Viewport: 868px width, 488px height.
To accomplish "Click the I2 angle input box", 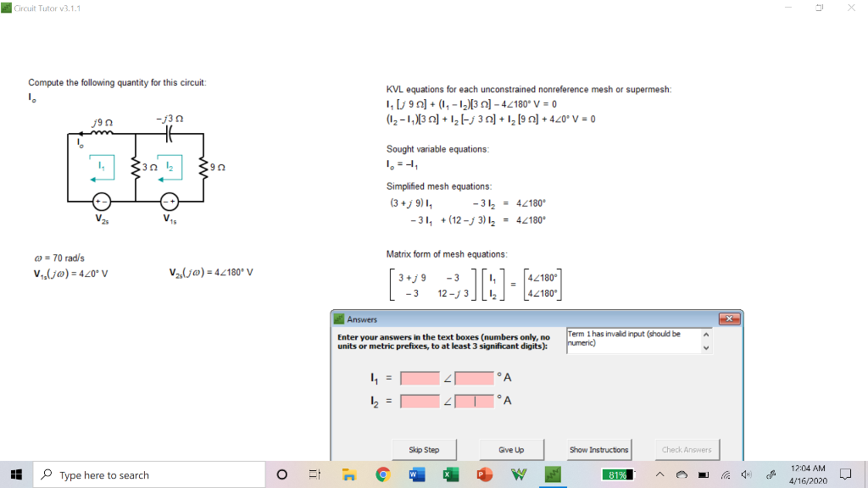I will pyautogui.click(x=475, y=401).
